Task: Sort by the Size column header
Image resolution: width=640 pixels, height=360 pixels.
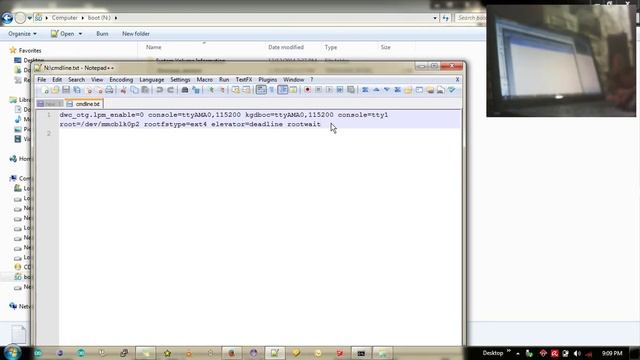Action: 385,47
